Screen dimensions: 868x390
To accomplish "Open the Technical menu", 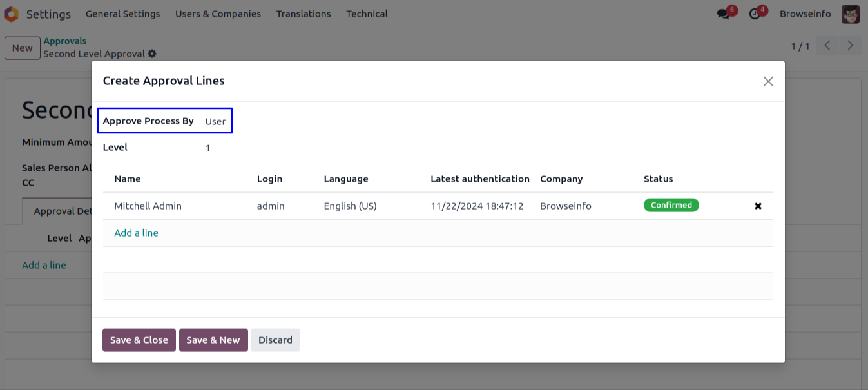I will (x=367, y=14).
